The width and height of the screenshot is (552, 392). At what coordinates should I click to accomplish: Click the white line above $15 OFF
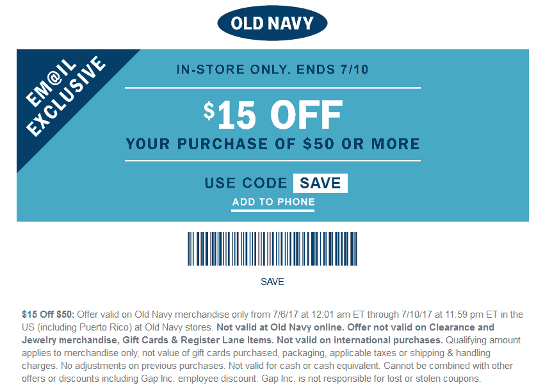tap(273, 88)
